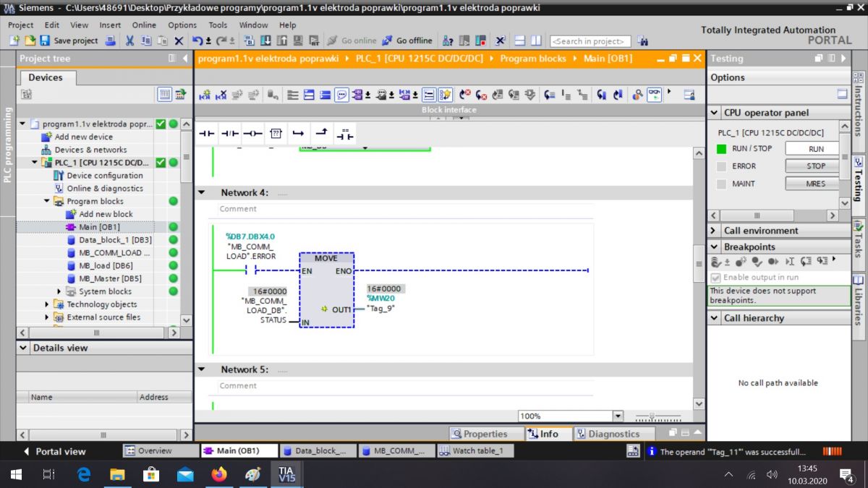Download to device from main toolbar
The image size is (868, 488).
coord(265,41)
